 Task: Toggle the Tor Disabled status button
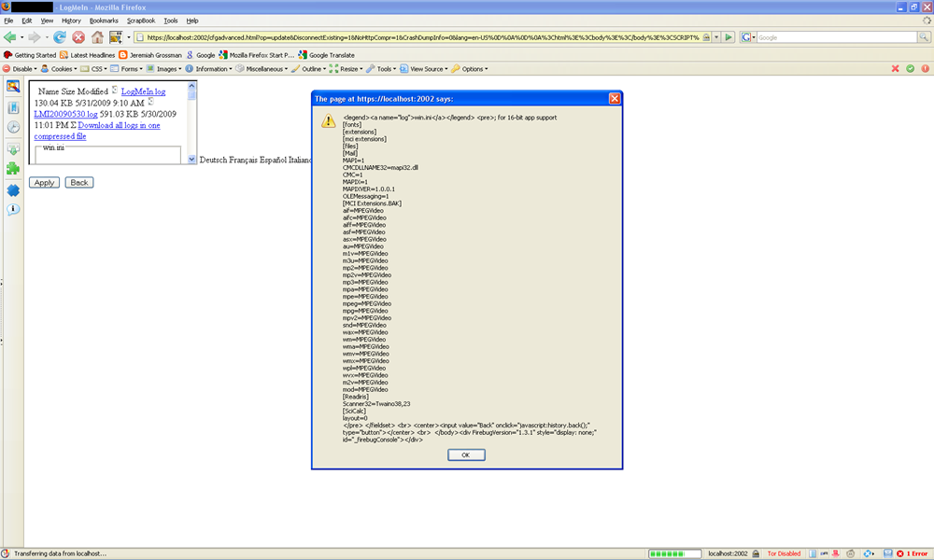coord(784,553)
